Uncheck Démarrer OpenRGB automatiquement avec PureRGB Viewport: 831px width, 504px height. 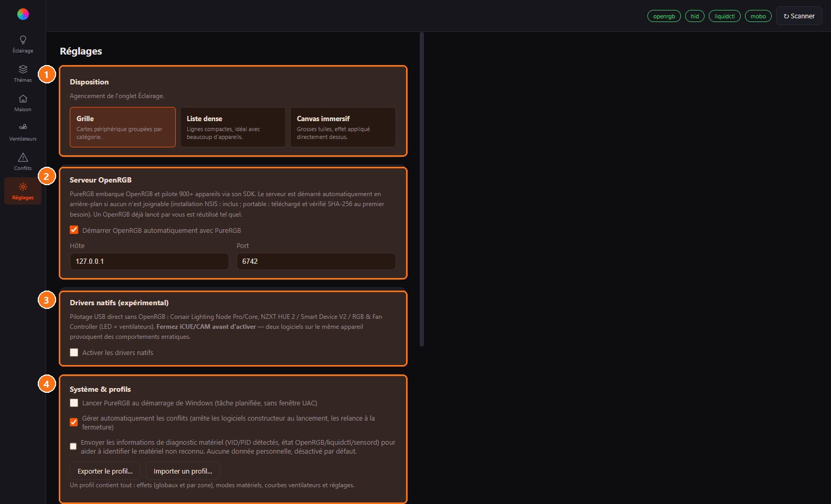[x=74, y=230]
